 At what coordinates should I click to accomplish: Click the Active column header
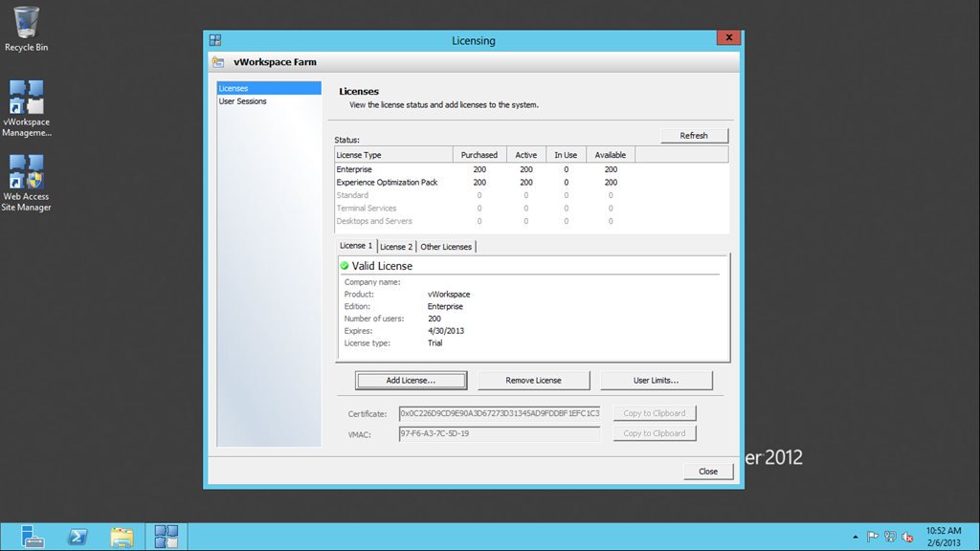(x=525, y=155)
